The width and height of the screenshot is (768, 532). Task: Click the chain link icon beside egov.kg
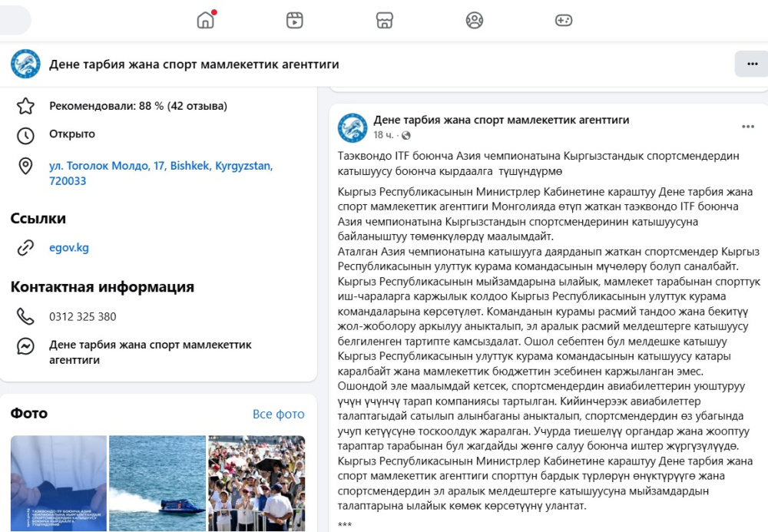25,248
